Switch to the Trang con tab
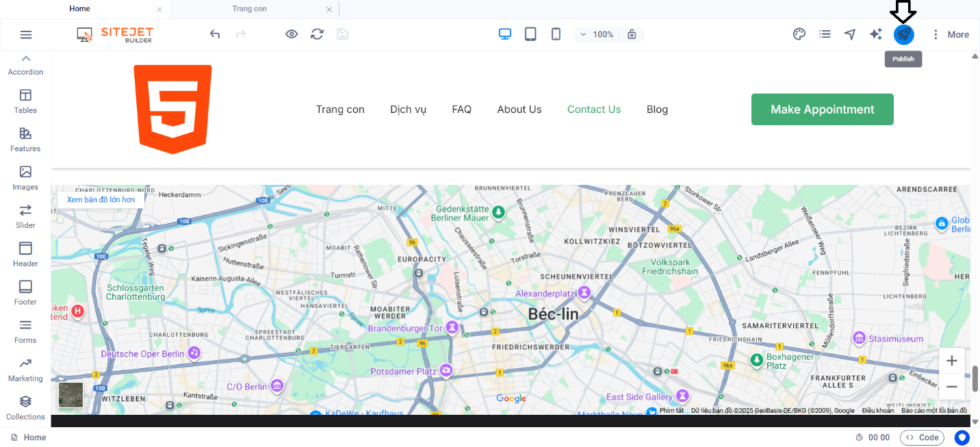 249,9
